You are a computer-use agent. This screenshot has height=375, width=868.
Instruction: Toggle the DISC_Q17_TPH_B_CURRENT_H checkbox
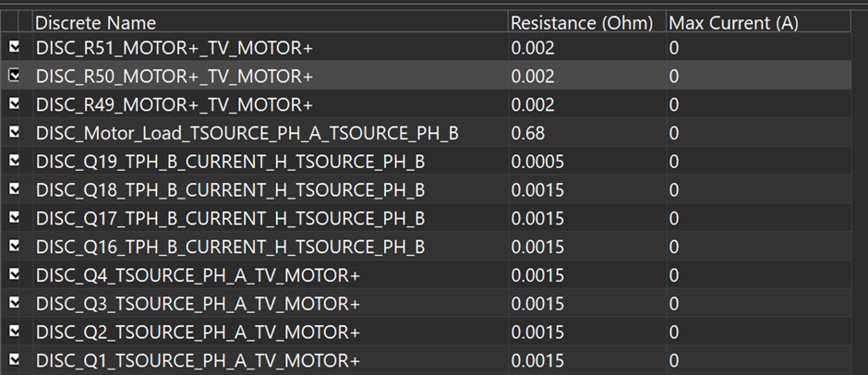[15, 218]
